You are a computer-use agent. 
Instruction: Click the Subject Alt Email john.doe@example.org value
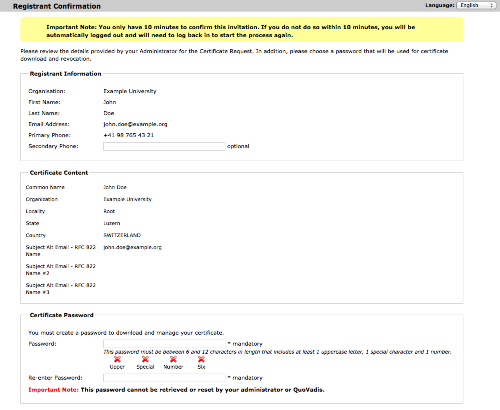tap(133, 247)
